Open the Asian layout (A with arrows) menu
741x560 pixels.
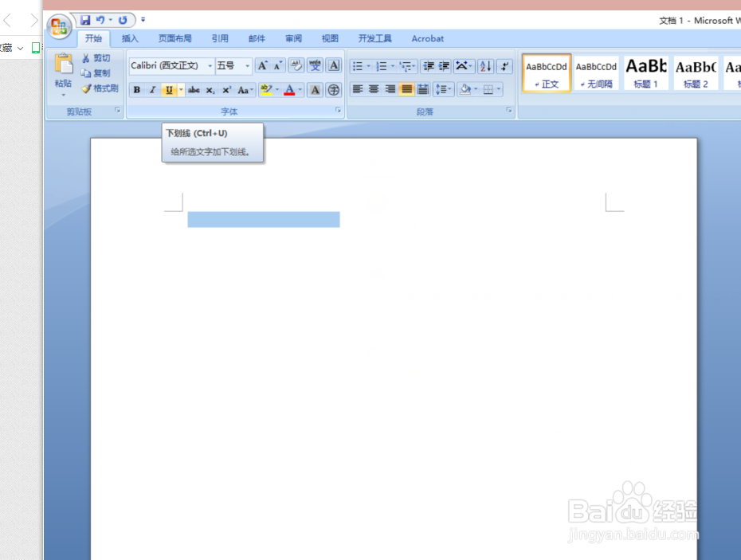click(x=464, y=66)
